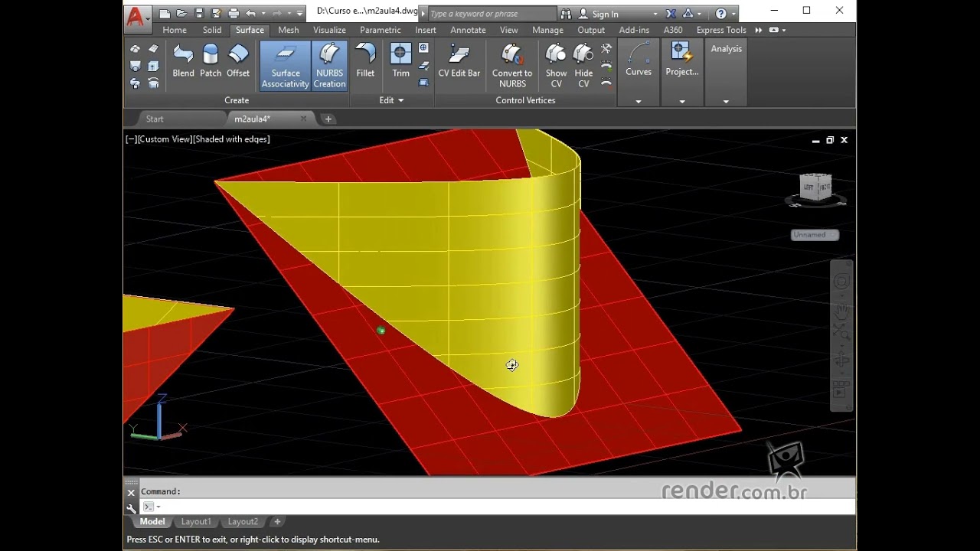The image size is (980, 551).
Task: Click the Save As icon
Action: [216, 14]
